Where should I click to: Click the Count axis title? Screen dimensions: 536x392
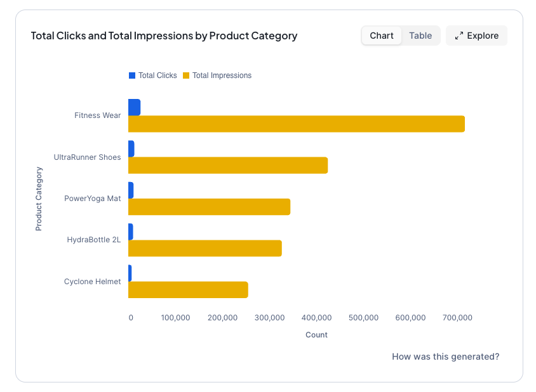point(316,334)
